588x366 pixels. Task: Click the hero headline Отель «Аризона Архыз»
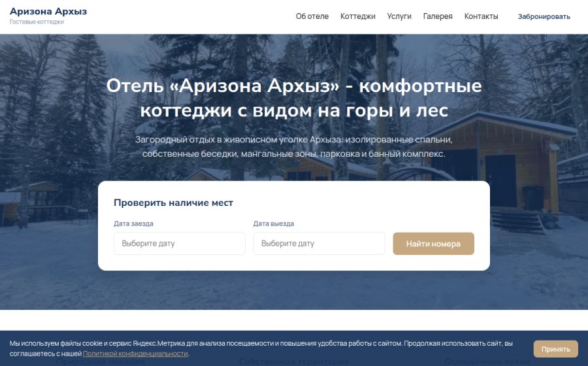294,98
